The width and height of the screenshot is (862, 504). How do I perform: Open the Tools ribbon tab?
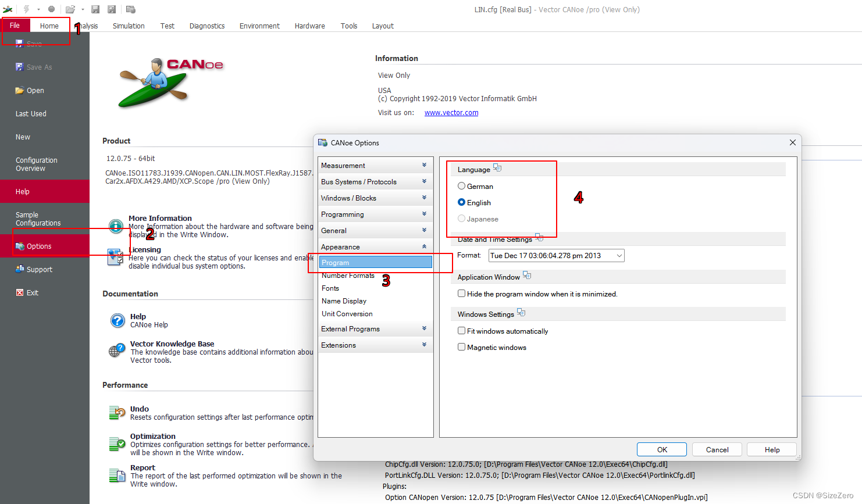pos(349,26)
